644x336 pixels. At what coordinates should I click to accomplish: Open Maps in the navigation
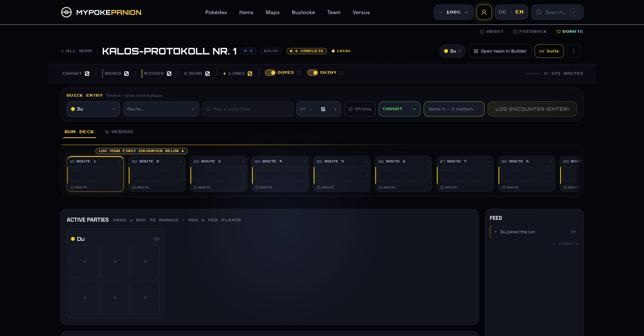pyautogui.click(x=272, y=12)
